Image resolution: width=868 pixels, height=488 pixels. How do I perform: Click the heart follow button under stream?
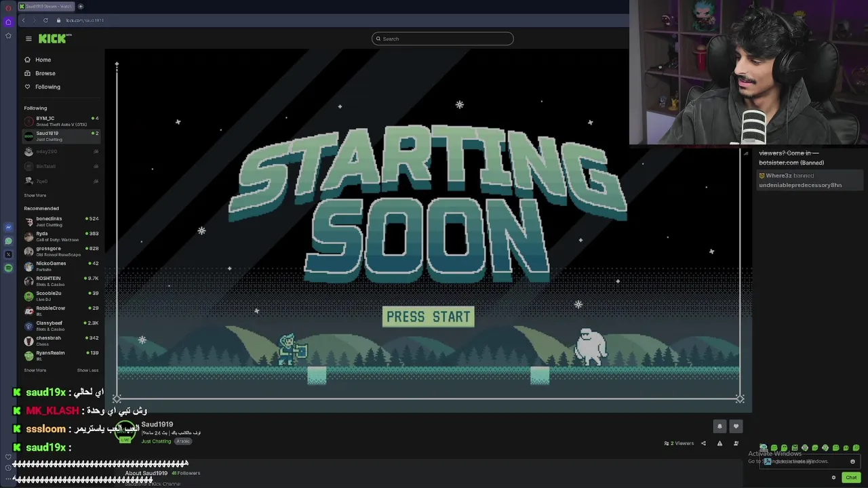(736, 426)
